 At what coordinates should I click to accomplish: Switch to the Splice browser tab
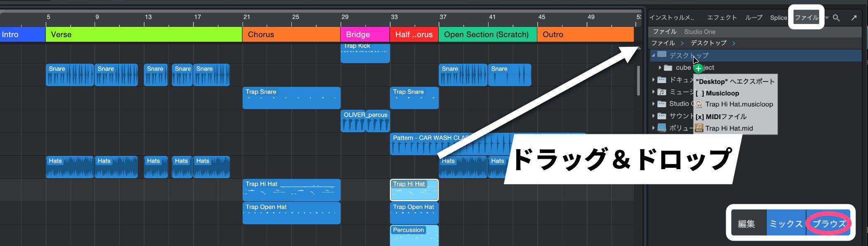[x=778, y=18]
